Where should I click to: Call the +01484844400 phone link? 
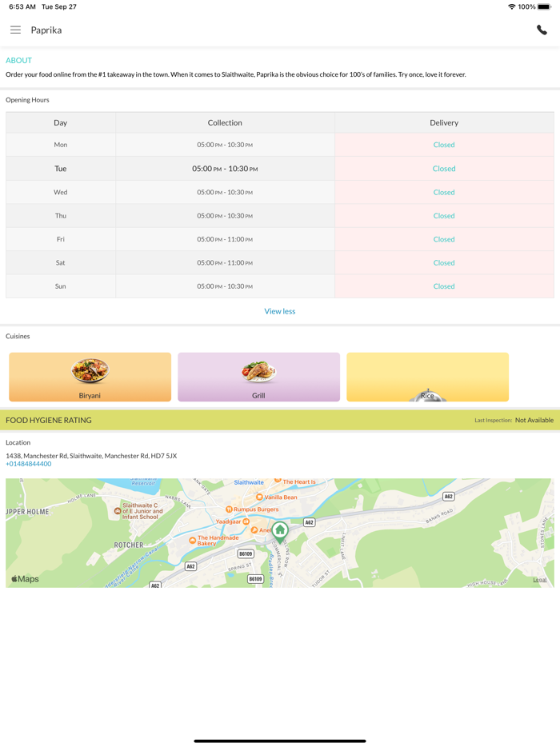[29, 464]
